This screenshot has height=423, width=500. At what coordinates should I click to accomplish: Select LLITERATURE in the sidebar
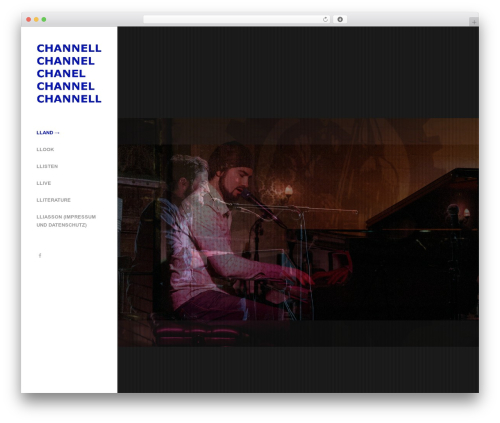click(53, 200)
